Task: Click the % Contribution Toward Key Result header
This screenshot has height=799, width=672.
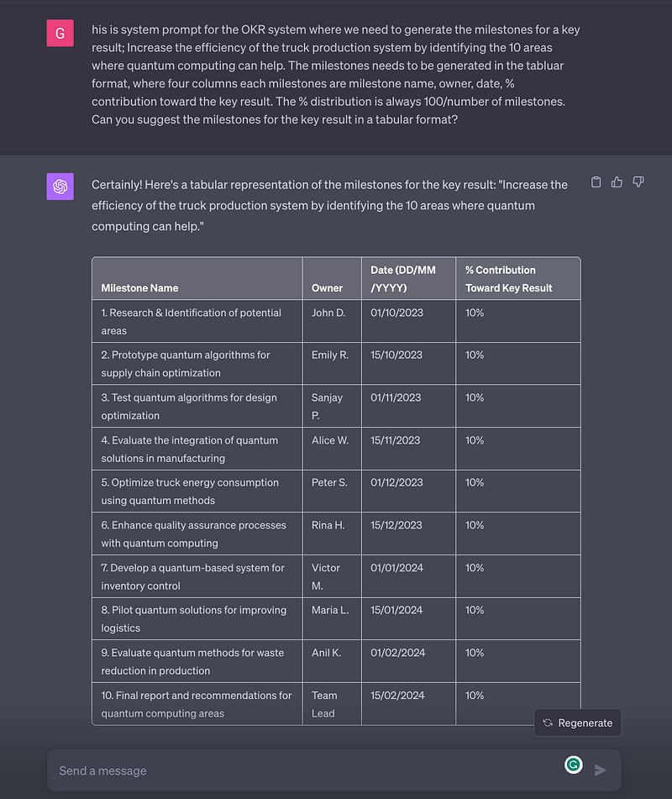Action: (x=518, y=279)
